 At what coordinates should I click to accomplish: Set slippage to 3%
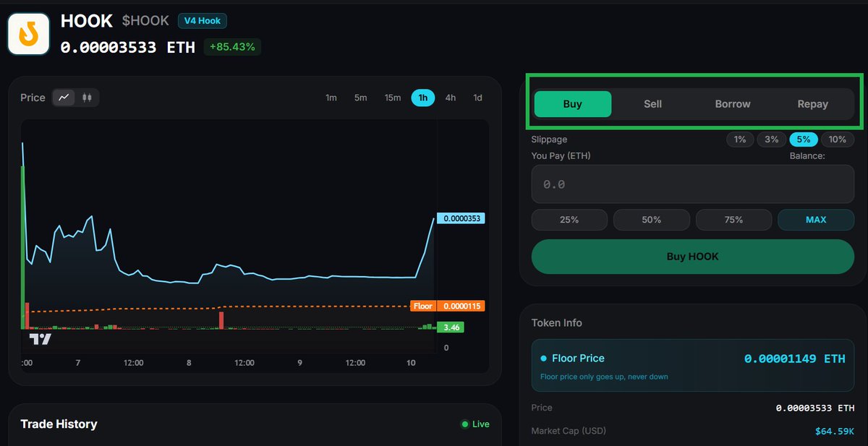click(x=772, y=140)
